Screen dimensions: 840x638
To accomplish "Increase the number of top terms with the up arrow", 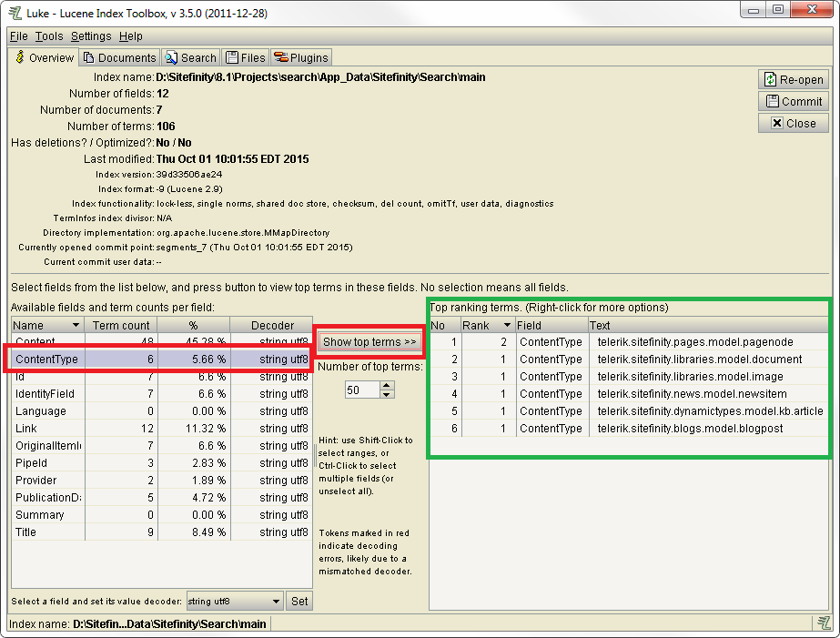I will (x=387, y=385).
